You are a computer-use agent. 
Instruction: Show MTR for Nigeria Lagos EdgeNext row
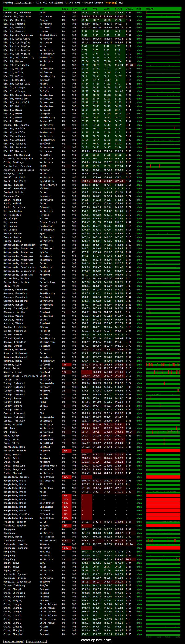[139, 372]
